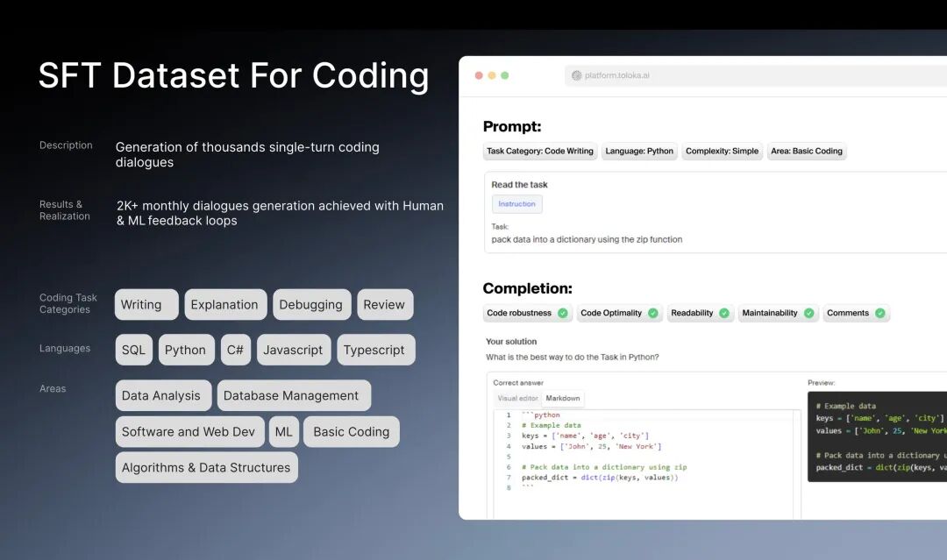
Task: Click the site icon beside platform.toloka.ai
Action: 577,75
